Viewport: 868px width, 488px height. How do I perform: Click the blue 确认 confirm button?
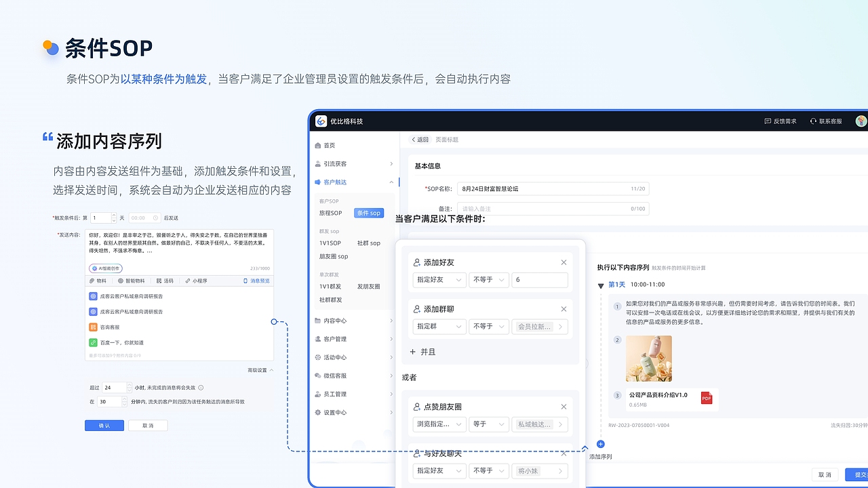coord(104,426)
